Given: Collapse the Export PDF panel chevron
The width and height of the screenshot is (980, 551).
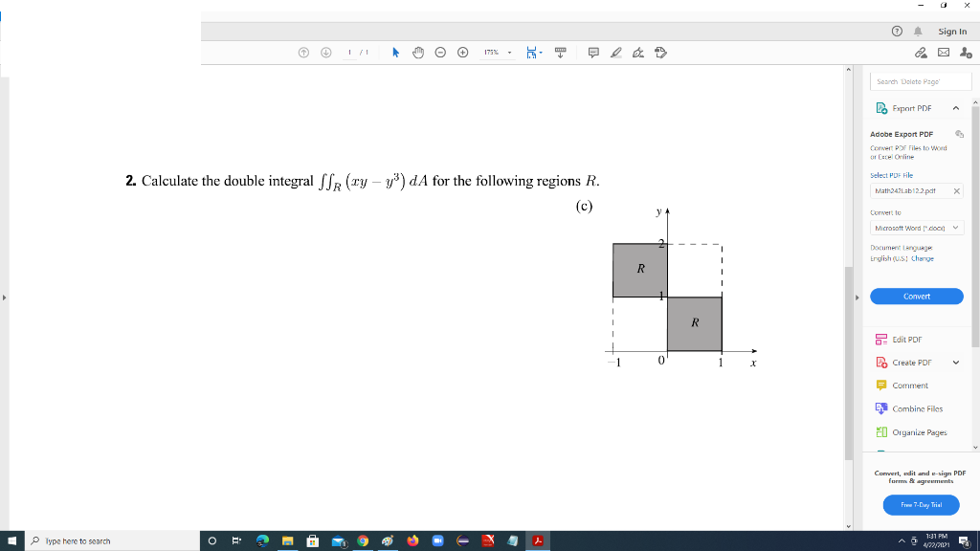Looking at the screenshot, I should click(x=957, y=108).
